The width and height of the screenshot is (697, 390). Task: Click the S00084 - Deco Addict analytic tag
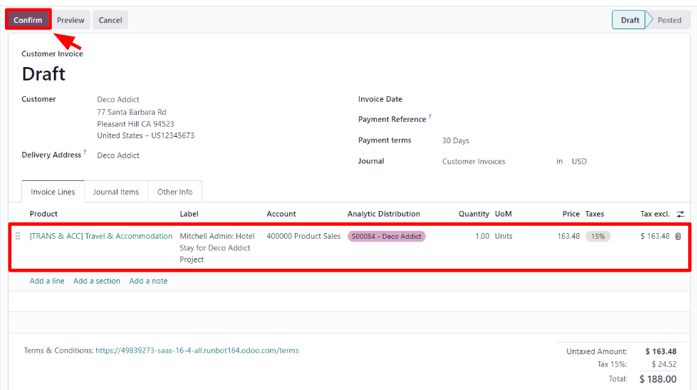pos(386,236)
